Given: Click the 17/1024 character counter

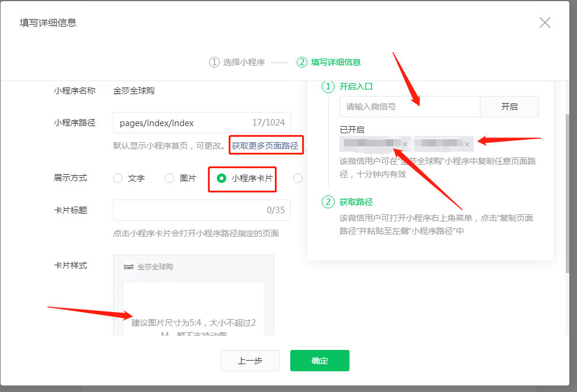Looking at the screenshot, I should click(268, 123).
